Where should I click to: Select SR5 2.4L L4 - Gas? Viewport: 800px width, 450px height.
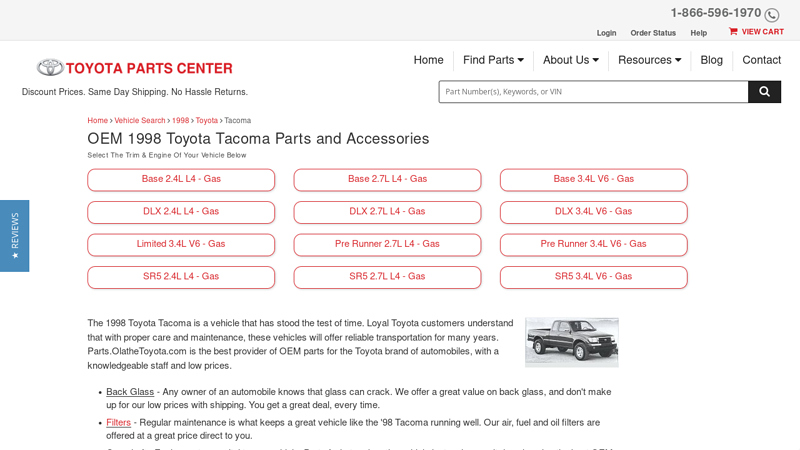(x=181, y=277)
